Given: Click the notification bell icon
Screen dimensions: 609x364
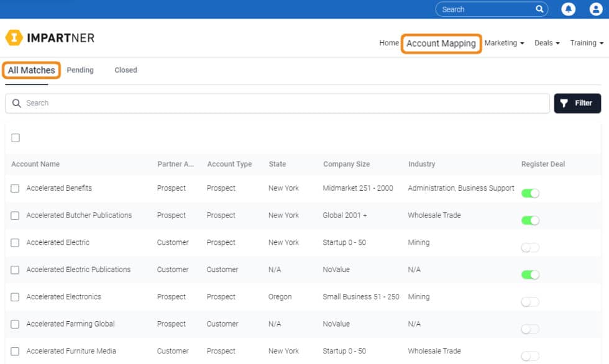Looking at the screenshot, I should (x=569, y=9).
